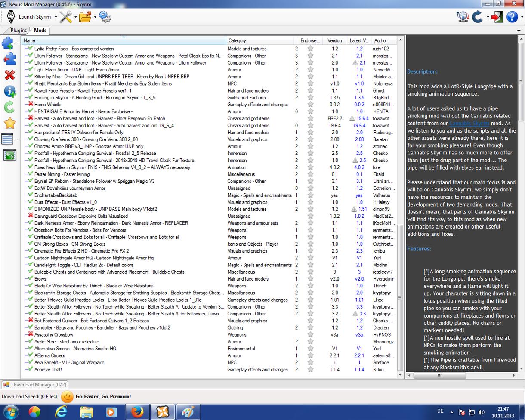Click the yellow star endorse mod icon

9,123
